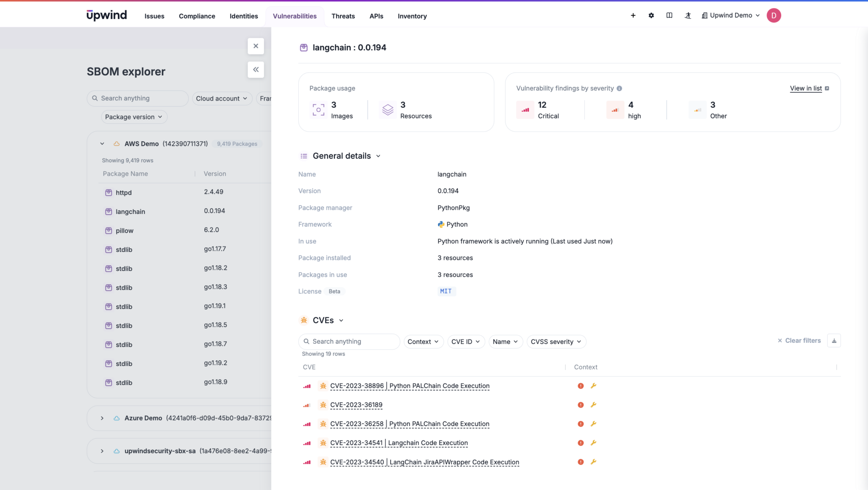The width and height of the screenshot is (868, 490).
Task: Click the critical severity bar indicator showing 12
Action: [525, 109]
